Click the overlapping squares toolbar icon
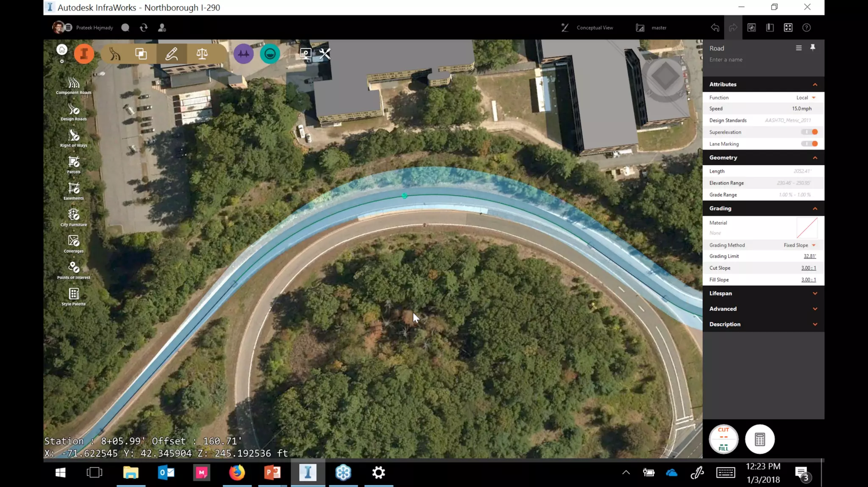The width and height of the screenshot is (868, 487). [x=141, y=54]
